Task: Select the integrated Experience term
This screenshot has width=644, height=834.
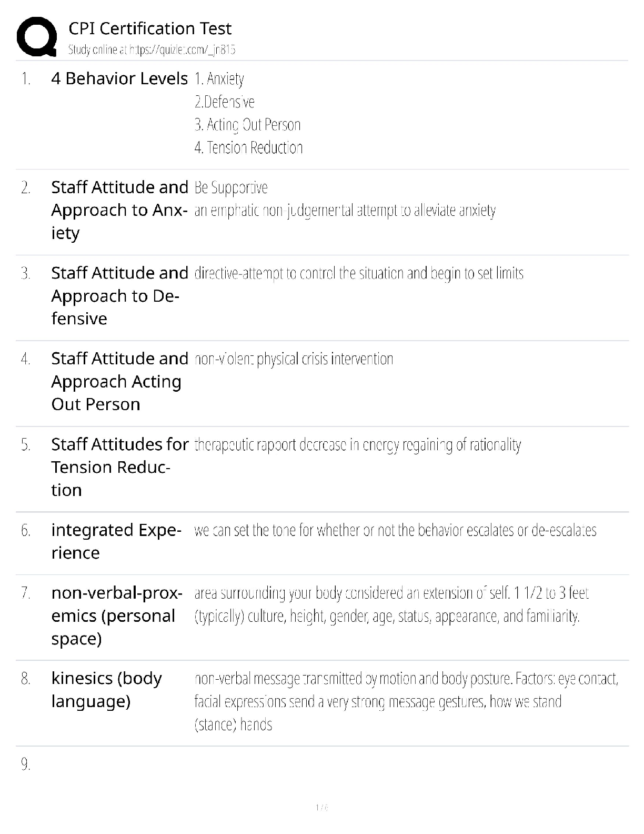Action: (x=116, y=541)
